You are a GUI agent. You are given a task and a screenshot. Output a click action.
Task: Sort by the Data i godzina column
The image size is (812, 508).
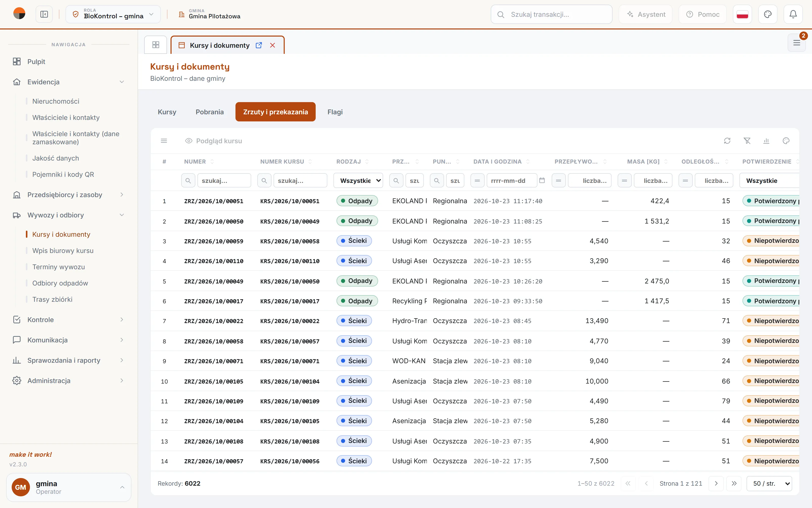click(x=501, y=162)
